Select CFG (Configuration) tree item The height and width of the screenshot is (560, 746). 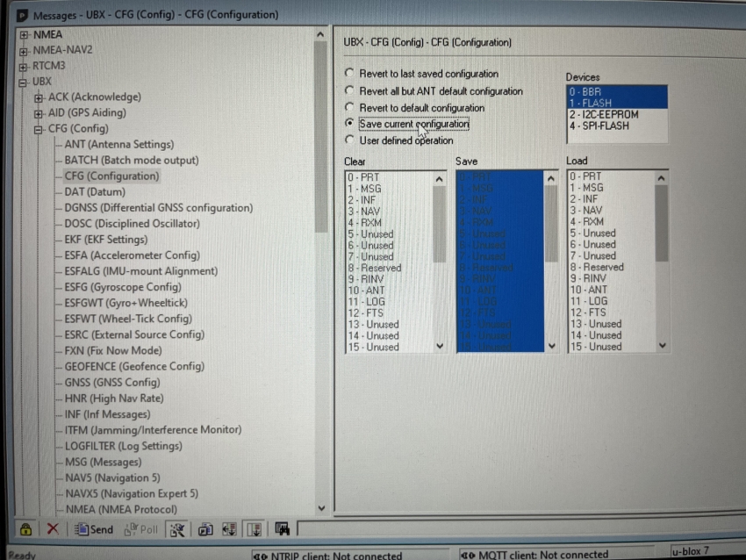pos(111,176)
